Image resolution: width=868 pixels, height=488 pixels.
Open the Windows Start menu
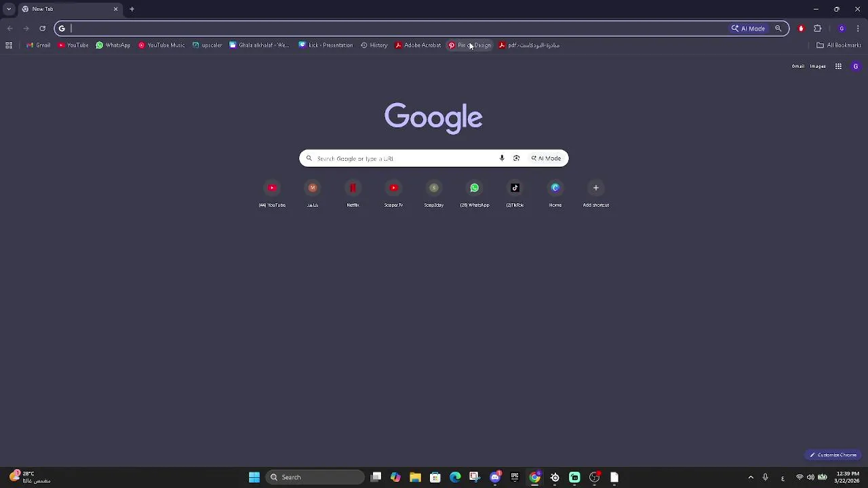pos(254,477)
